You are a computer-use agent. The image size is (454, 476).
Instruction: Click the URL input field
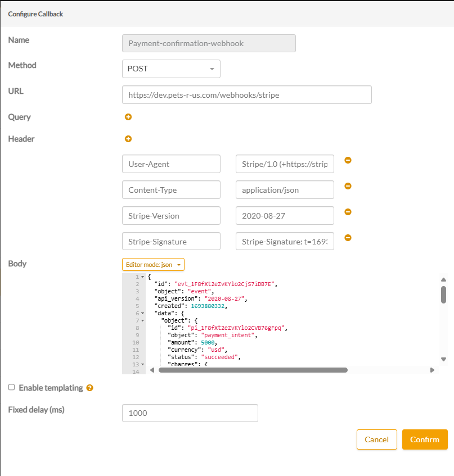click(x=246, y=95)
